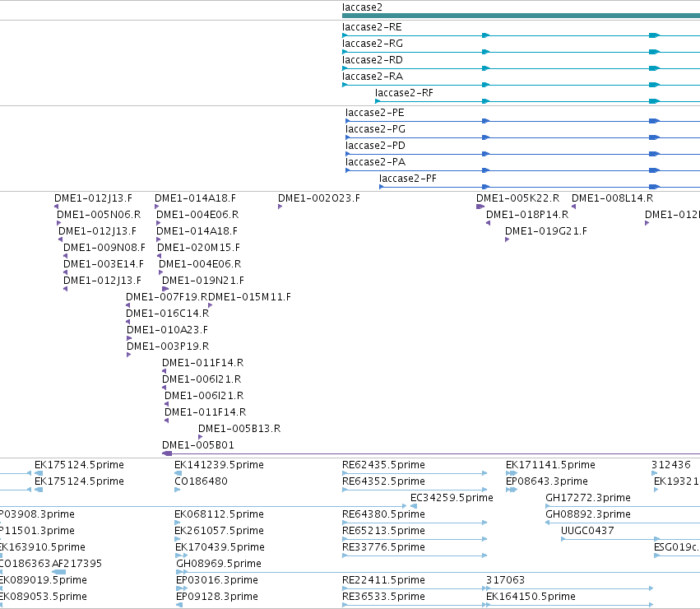Viewport: 700px width, 609px height.
Task: Select the DME1-003E14.F feature label
Action: pos(103,264)
